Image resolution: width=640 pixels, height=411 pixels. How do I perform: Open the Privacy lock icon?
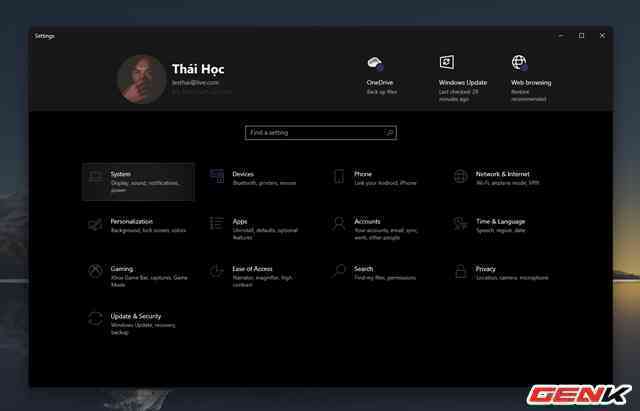(x=460, y=271)
